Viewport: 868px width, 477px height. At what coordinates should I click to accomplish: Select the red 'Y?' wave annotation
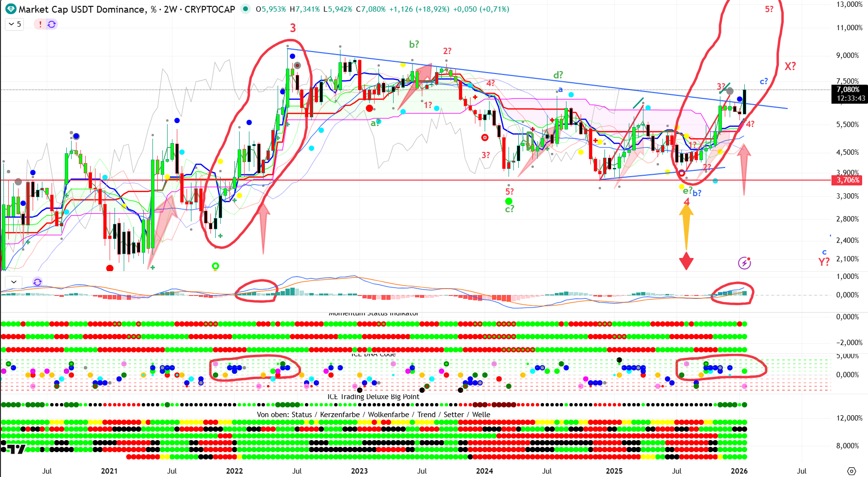coord(824,262)
